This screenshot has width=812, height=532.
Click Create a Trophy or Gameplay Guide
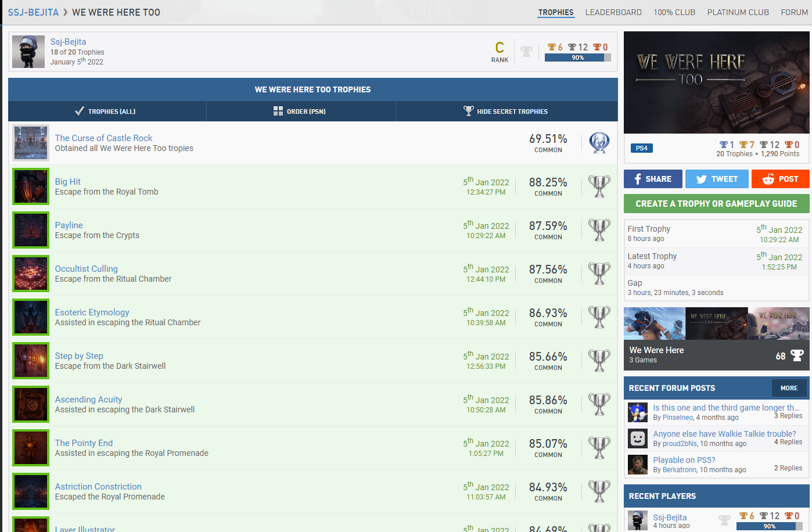click(x=716, y=204)
